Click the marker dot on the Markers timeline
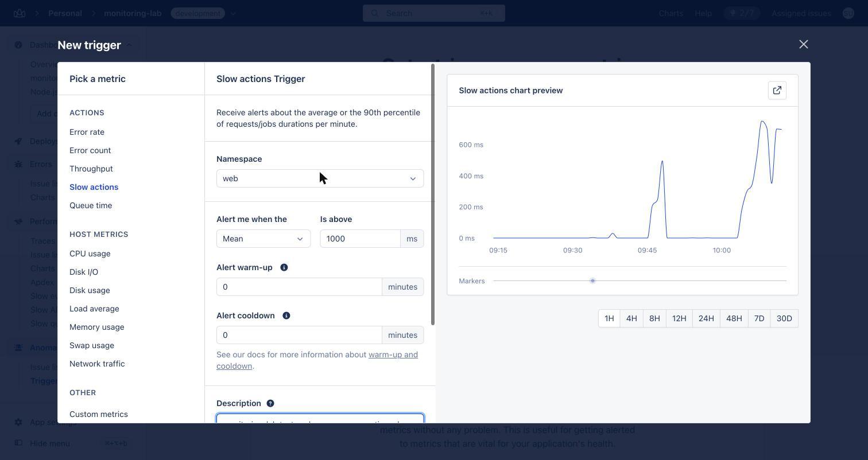This screenshot has height=460, width=868. 592,280
